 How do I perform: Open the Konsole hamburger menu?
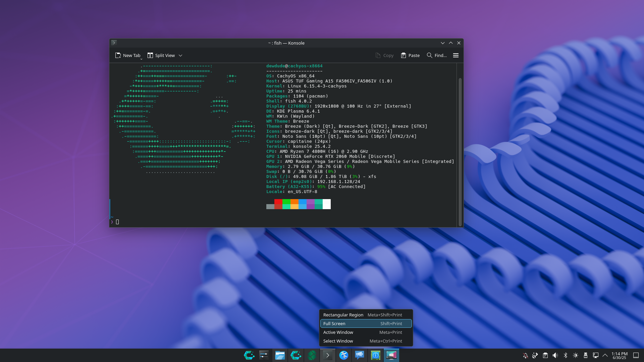tap(455, 55)
